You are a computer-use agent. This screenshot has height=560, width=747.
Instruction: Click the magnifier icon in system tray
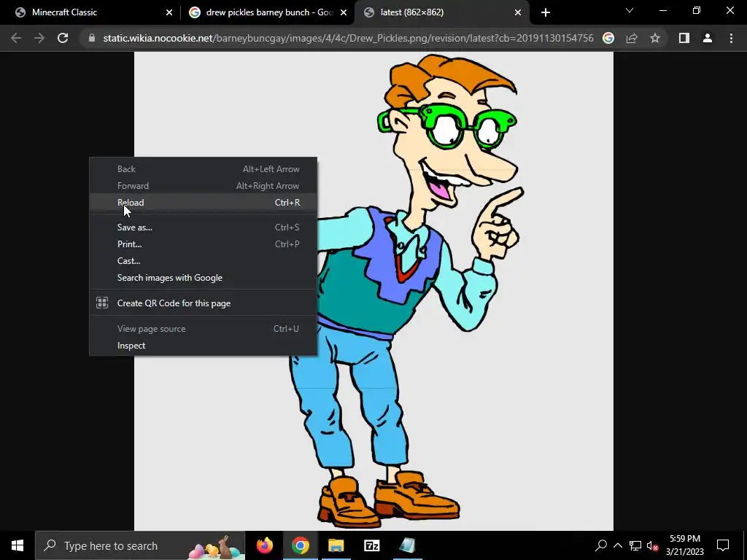click(601, 545)
